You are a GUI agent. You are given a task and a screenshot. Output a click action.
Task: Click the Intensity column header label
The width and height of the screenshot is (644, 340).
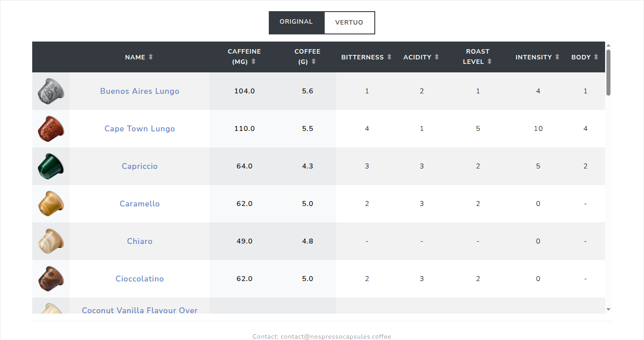(x=534, y=57)
